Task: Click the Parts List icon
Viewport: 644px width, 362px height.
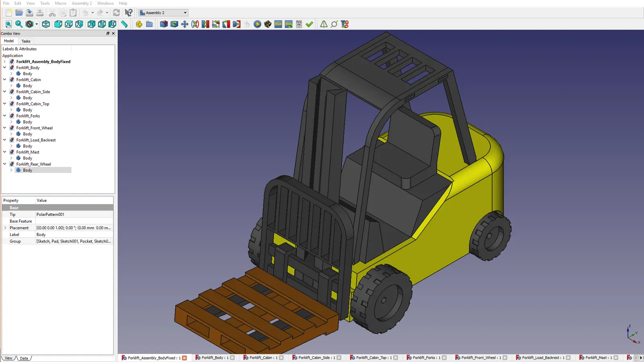Action: pyautogui.click(x=299, y=24)
